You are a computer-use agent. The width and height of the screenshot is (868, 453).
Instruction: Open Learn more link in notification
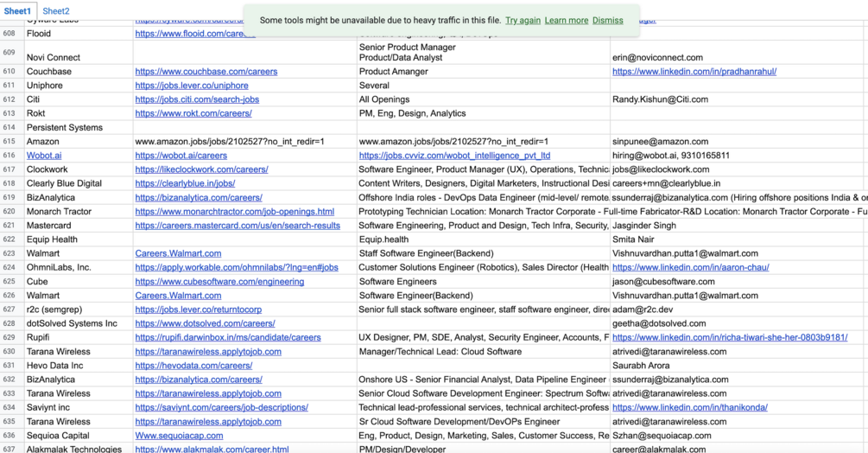(x=567, y=20)
